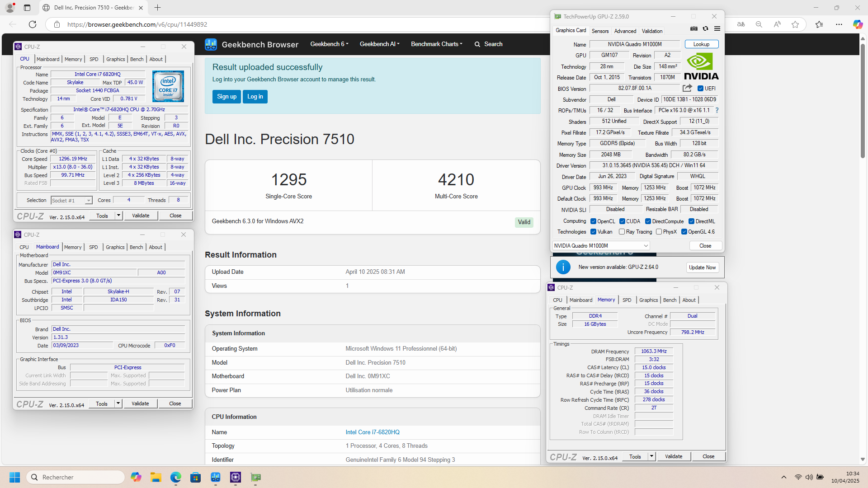Open the Socket #1 selection dropdown

tap(71, 201)
